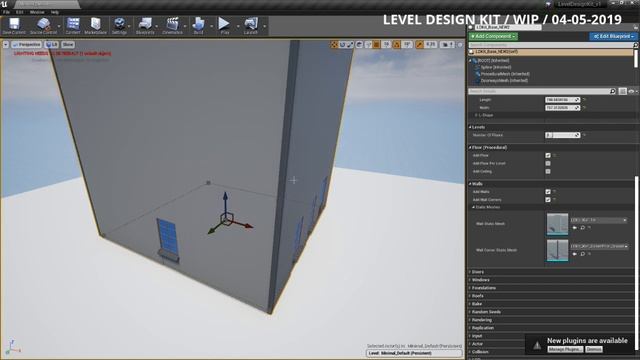640x360 pixels.
Task: Toggle scale snapping in the viewport
Action: point(420,44)
